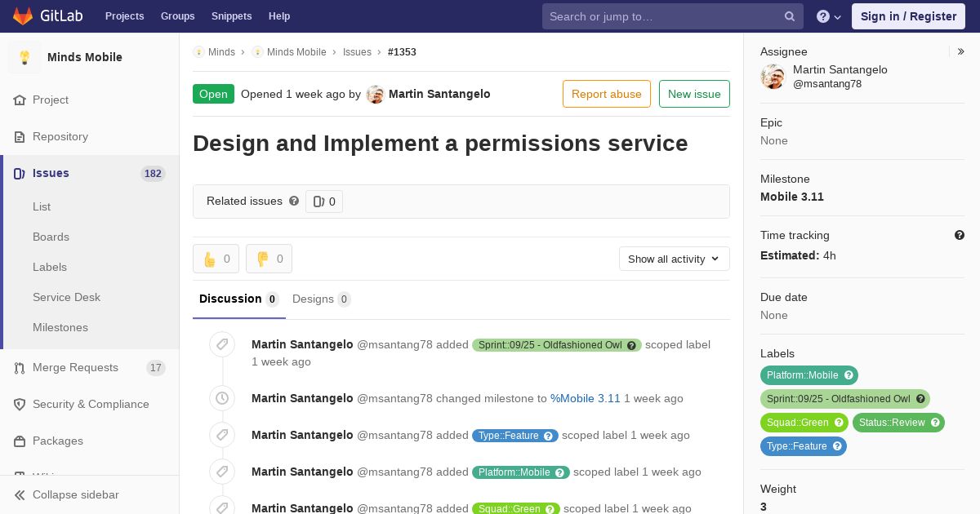Click the Project home icon in sidebar
Image resolution: width=980 pixels, height=514 pixels.
(20, 100)
